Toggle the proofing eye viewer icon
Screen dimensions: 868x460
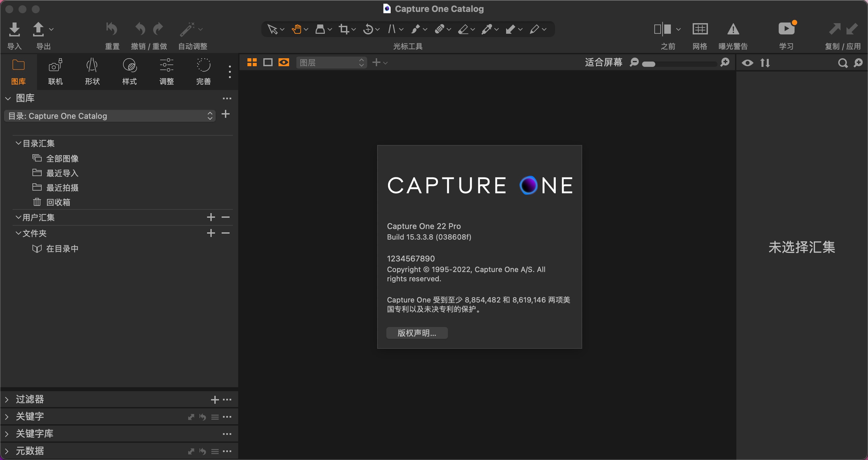pos(284,62)
